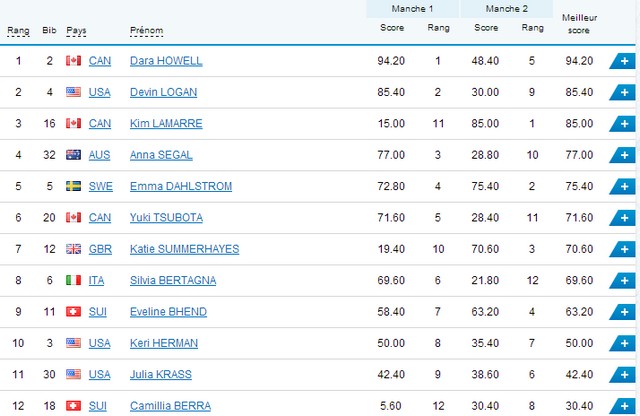Viewport: 640px width, 416px height.
Task: Open Dara HOWELL athlete link
Action: tap(166, 61)
